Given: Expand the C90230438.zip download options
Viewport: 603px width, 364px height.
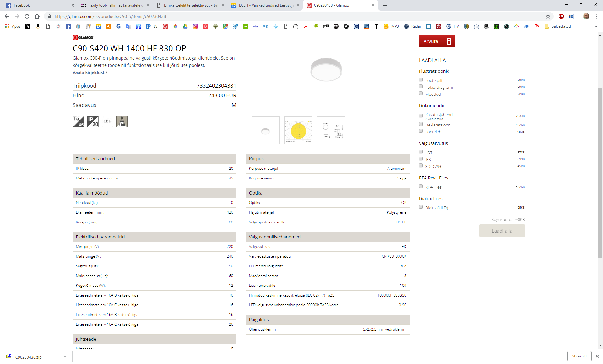Looking at the screenshot, I should click(x=65, y=356).
